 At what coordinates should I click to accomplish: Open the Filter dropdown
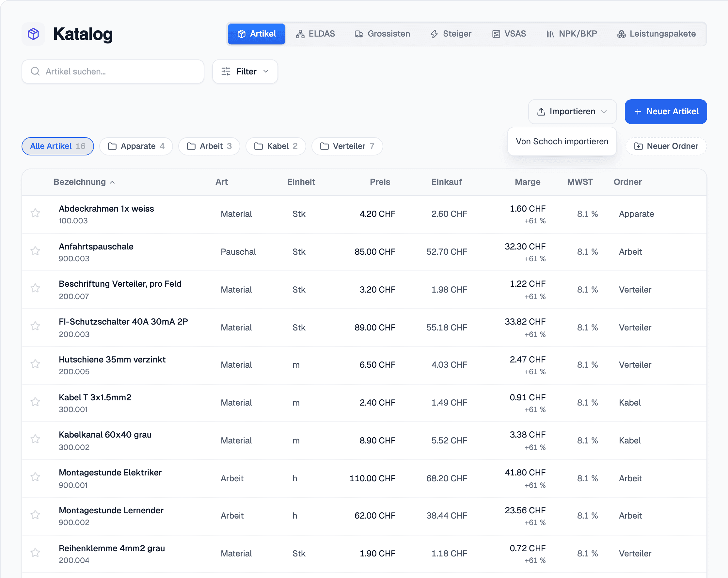(x=245, y=72)
